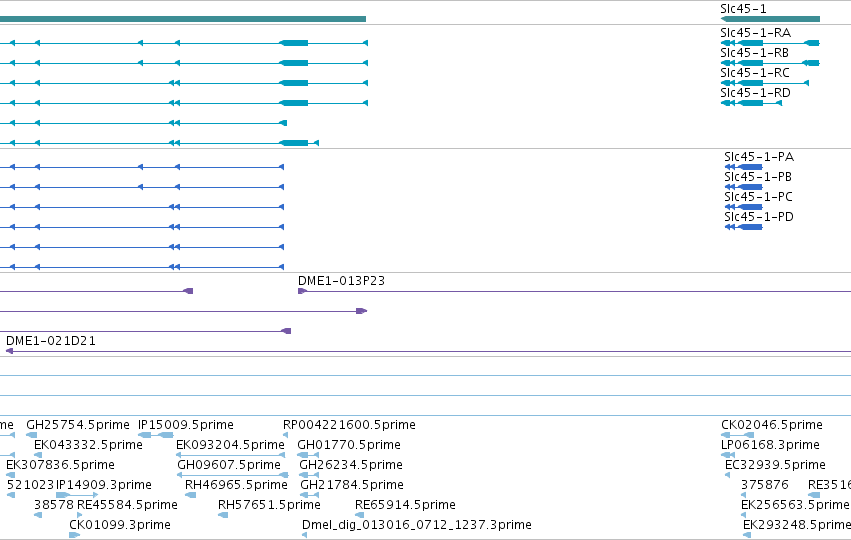Select the RP004221600.5prime EST label
Viewport: 851px width, 540px height.
(349, 425)
